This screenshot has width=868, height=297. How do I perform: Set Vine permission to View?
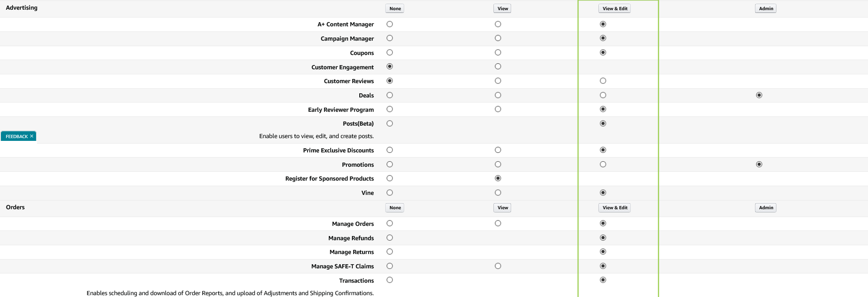coord(498,192)
